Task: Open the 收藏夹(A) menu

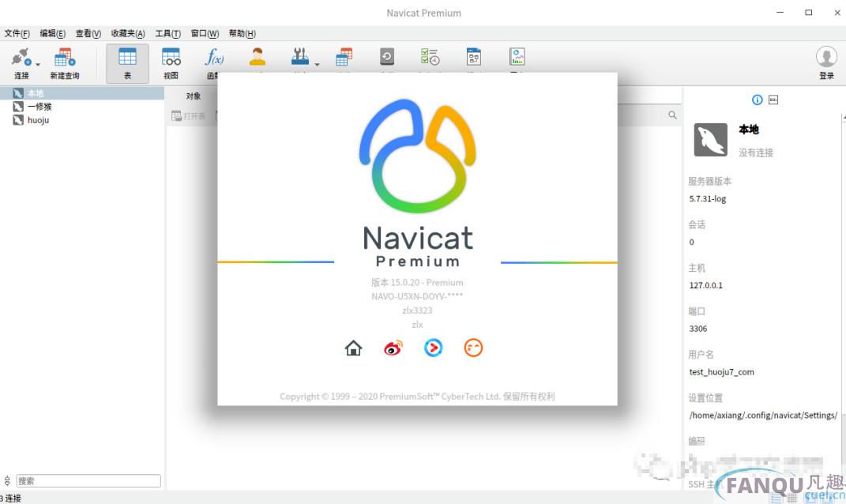Action: click(x=127, y=33)
